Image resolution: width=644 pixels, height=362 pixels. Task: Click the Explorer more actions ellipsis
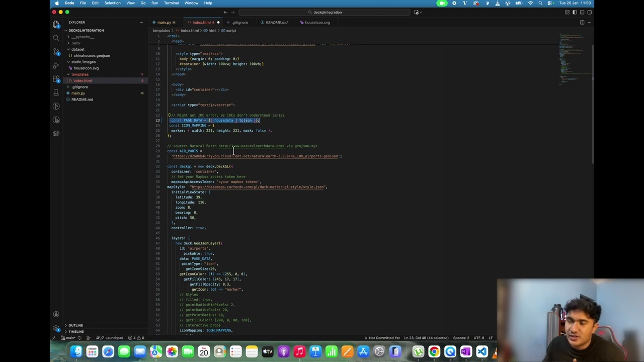click(141, 22)
